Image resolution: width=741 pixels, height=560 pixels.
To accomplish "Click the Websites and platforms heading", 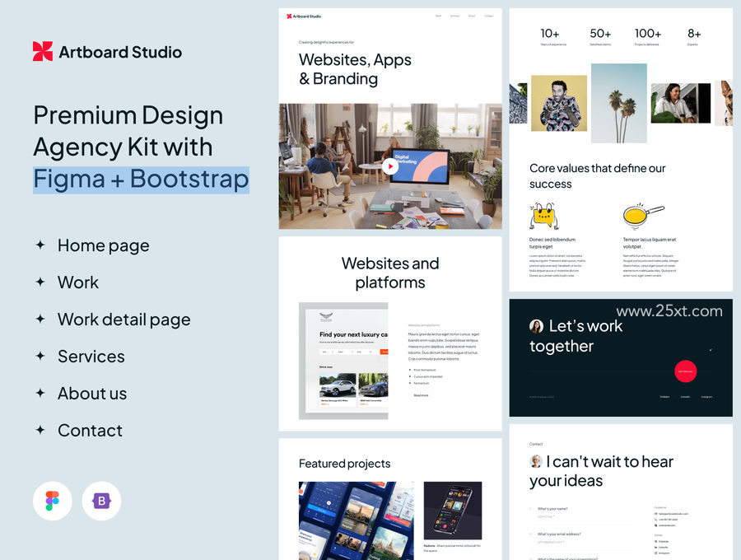I will point(390,273).
